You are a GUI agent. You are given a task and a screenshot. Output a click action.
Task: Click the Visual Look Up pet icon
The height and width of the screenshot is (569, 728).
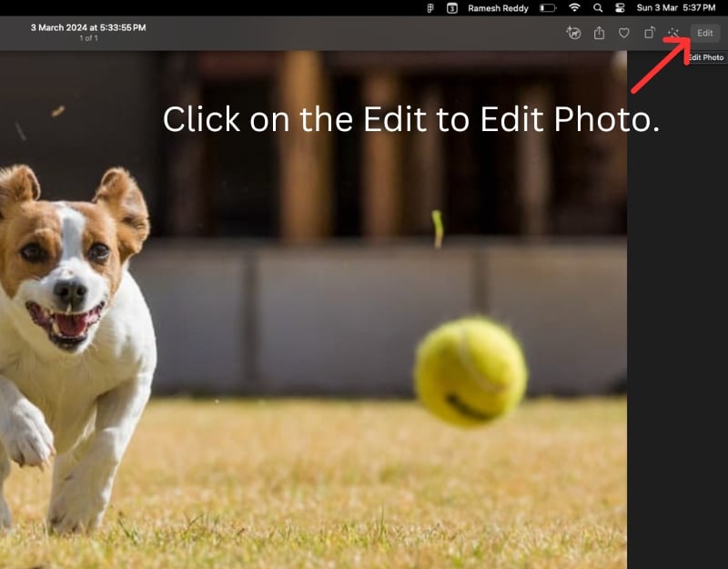(x=574, y=33)
